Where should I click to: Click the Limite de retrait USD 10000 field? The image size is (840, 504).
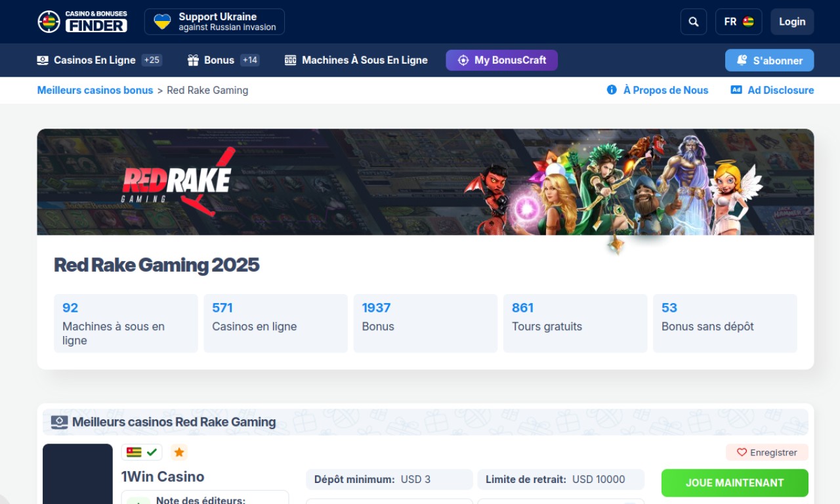[x=561, y=480]
